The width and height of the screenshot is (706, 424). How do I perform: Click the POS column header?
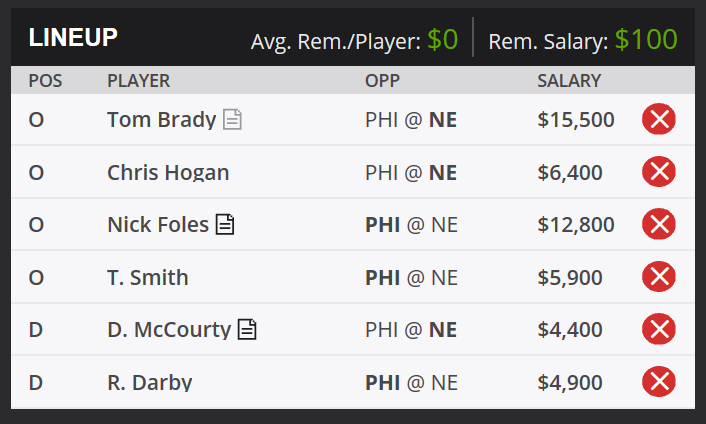point(45,81)
